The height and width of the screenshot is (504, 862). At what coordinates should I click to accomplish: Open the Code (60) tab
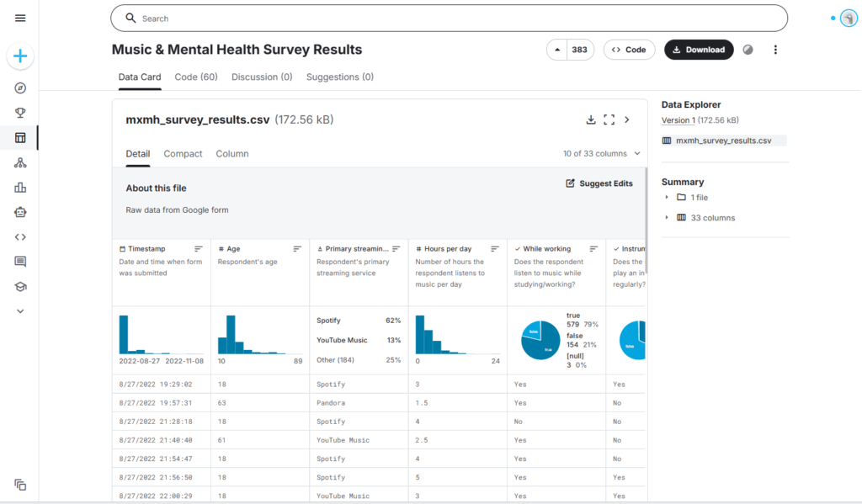click(196, 77)
